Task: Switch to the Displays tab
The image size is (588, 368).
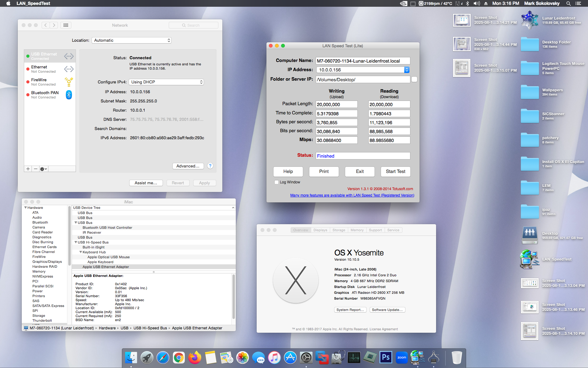Action: point(320,230)
